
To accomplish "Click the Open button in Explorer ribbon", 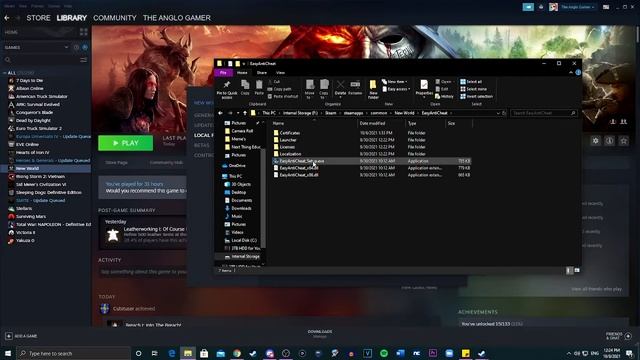I will [443, 82].
